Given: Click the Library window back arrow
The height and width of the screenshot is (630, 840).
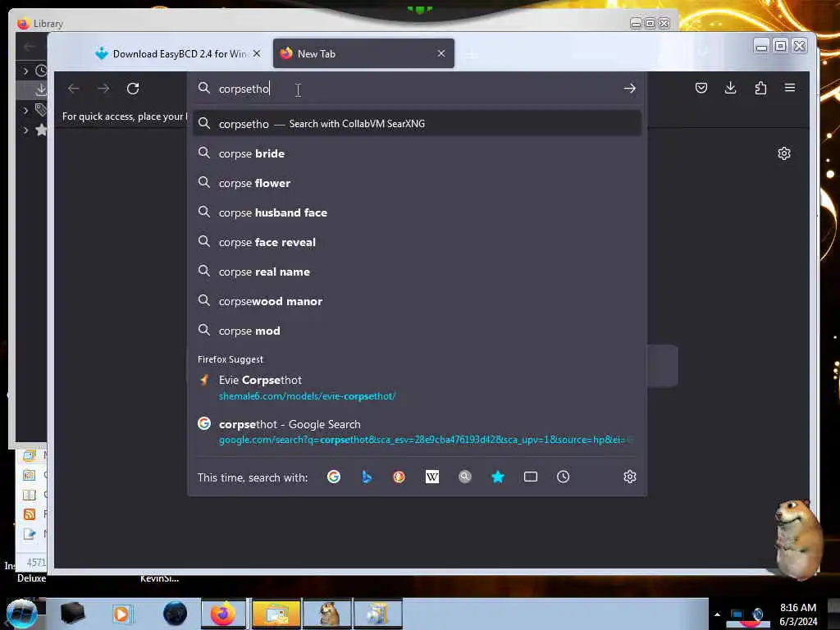Looking at the screenshot, I should tap(29, 47).
